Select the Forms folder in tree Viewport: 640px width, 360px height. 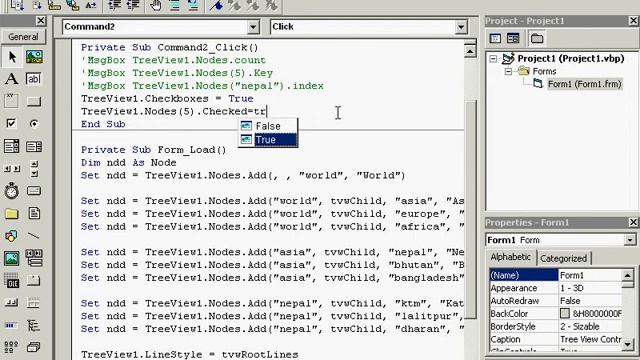coord(544,71)
